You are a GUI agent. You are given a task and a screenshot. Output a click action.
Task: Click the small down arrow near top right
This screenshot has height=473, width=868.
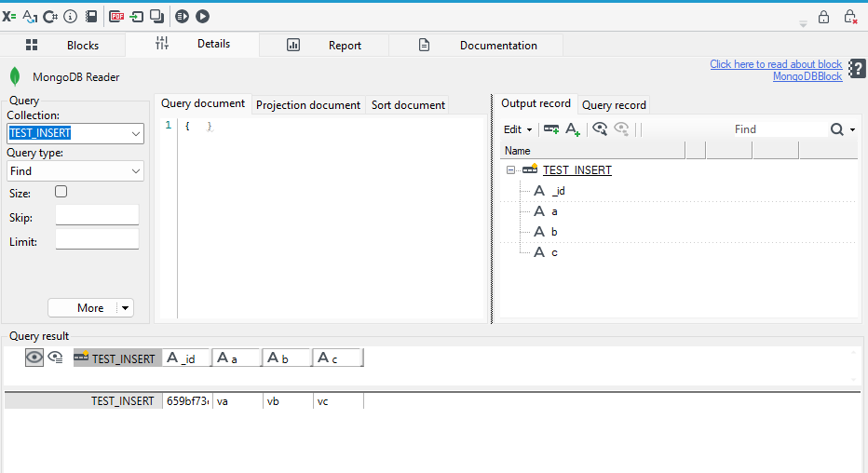803,24
